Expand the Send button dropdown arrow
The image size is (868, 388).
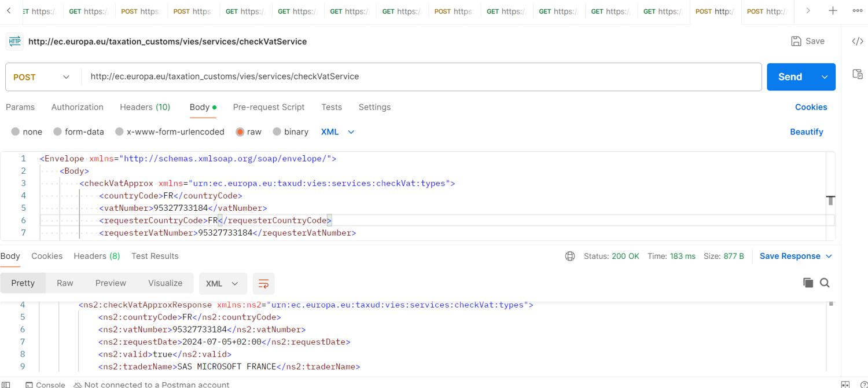(x=824, y=77)
